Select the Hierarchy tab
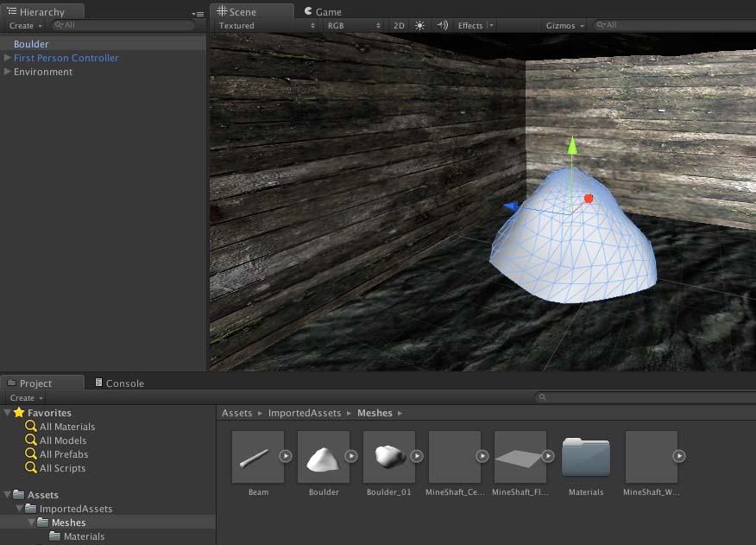This screenshot has height=545, width=756. click(x=42, y=11)
